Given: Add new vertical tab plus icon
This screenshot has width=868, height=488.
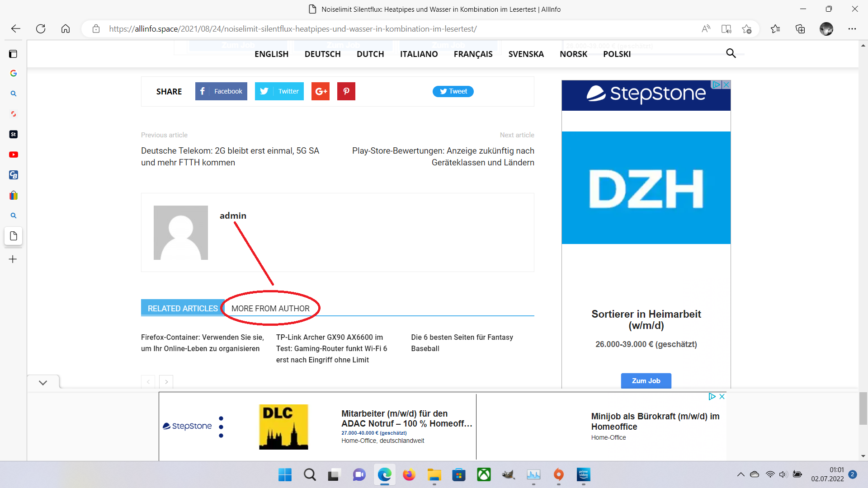Looking at the screenshot, I should [13, 259].
